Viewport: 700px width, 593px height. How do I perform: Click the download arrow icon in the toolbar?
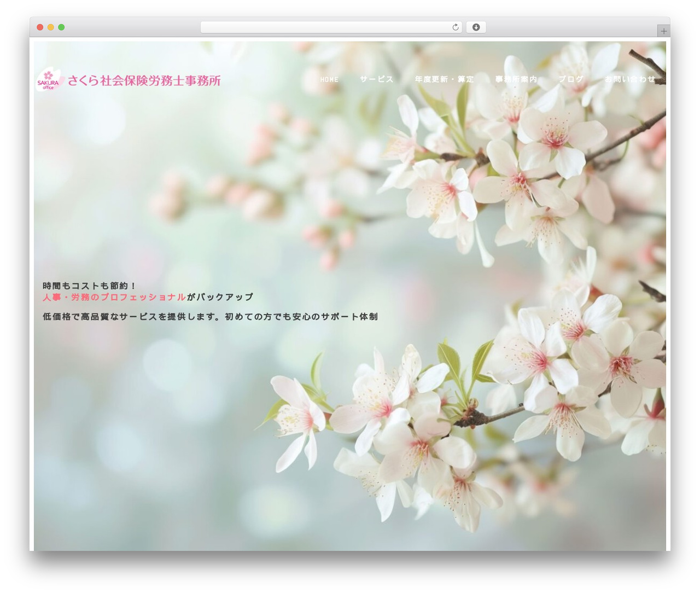click(476, 27)
